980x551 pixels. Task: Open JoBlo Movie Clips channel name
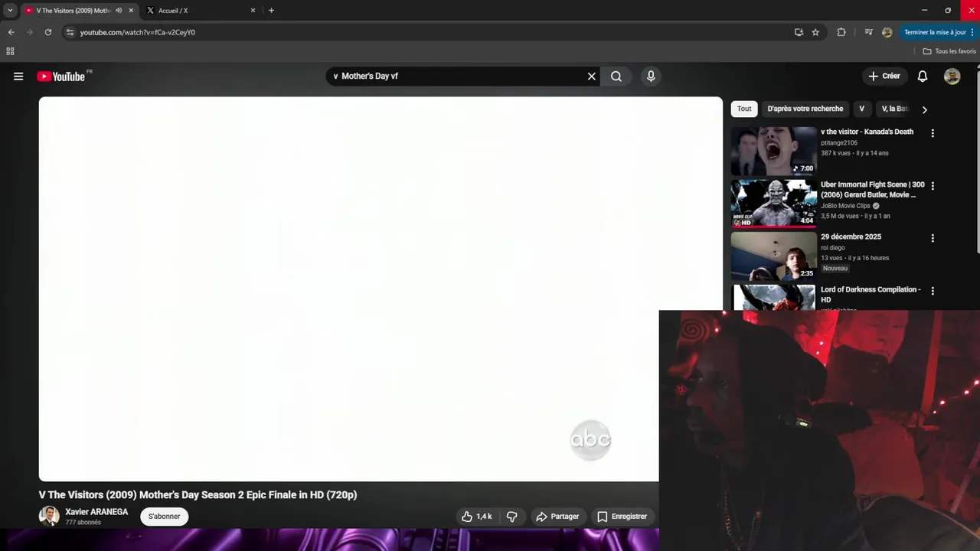845,206
